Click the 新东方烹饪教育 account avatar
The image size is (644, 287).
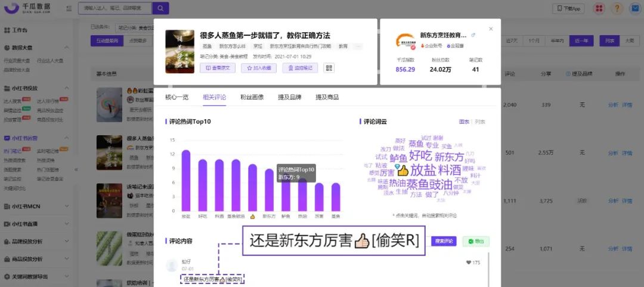pos(406,40)
